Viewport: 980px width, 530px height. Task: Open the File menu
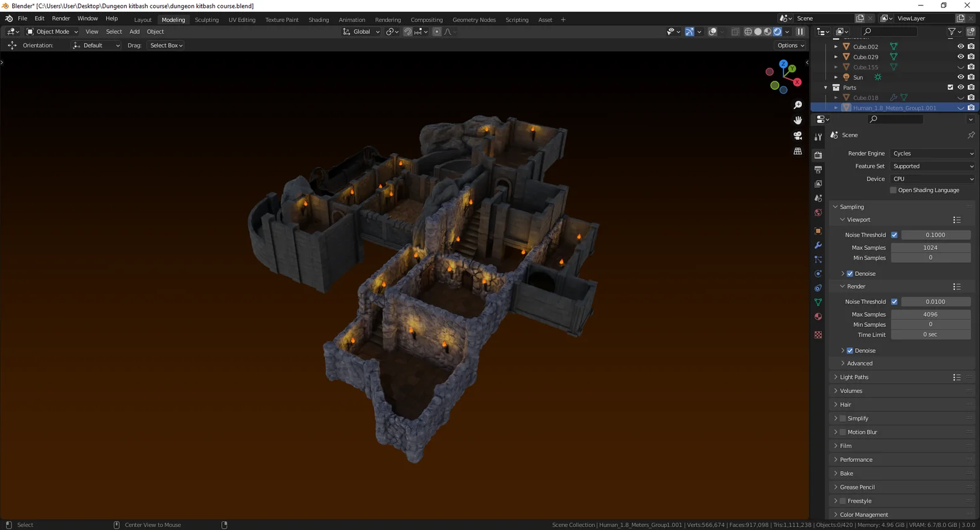23,18
